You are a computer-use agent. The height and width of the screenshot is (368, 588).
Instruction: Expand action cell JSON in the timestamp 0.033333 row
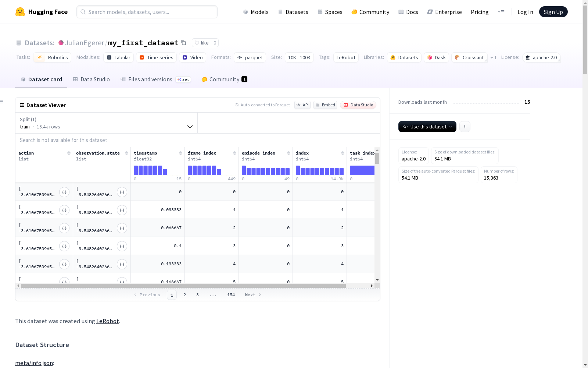(x=64, y=210)
